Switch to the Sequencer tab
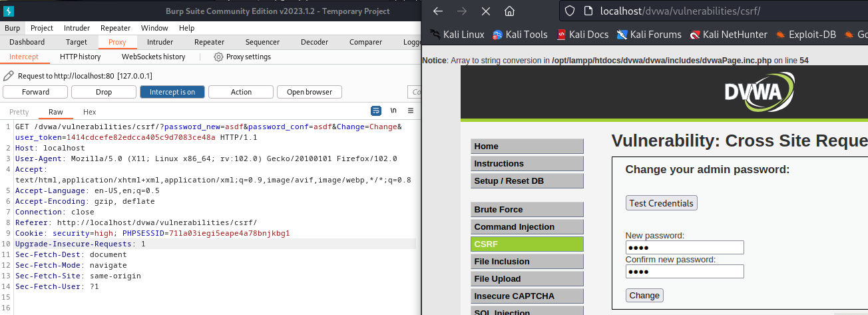Image resolution: width=868 pixels, height=315 pixels. [262, 42]
